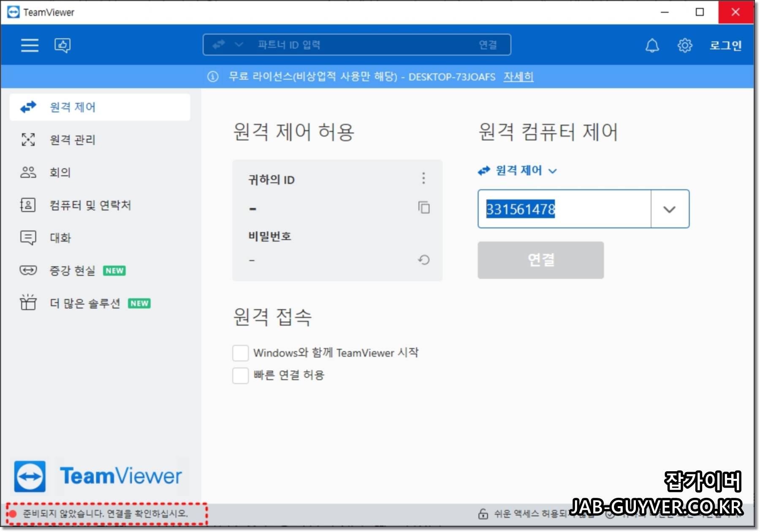This screenshot has width=760, height=532.
Task: Click the 비밀번호 label
Action: pos(270,236)
